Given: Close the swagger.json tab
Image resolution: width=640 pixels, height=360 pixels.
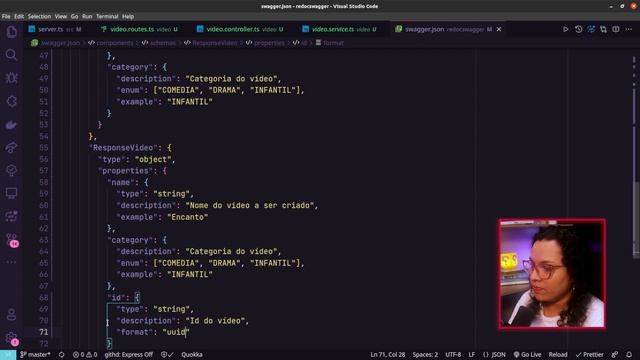Looking at the screenshot, I should pyautogui.click(x=499, y=29).
